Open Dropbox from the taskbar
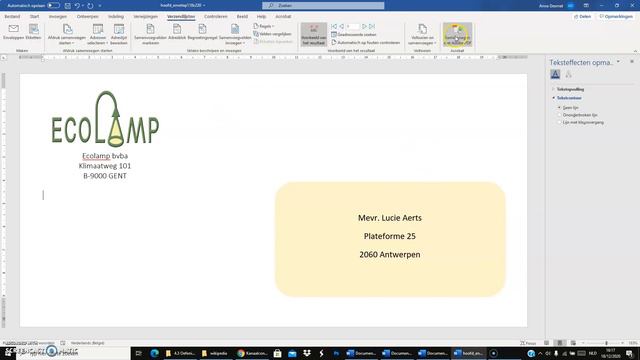Image resolution: width=640 pixels, height=360 pixels. (307, 353)
